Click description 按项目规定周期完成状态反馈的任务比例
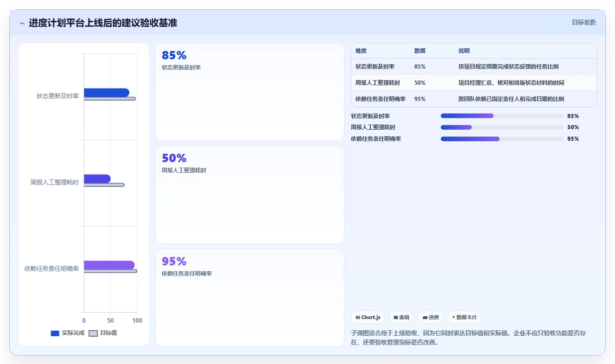The width and height of the screenshot is (615, 364). point(508,67)
